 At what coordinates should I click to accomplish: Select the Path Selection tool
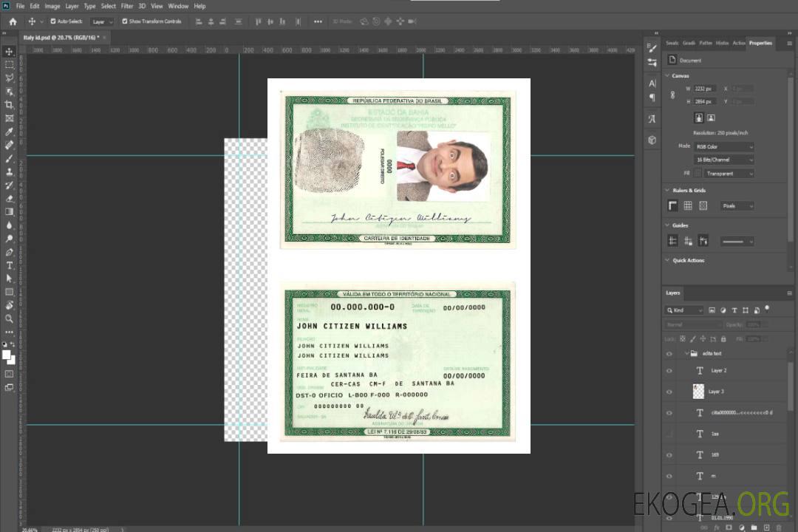(9, 279)
